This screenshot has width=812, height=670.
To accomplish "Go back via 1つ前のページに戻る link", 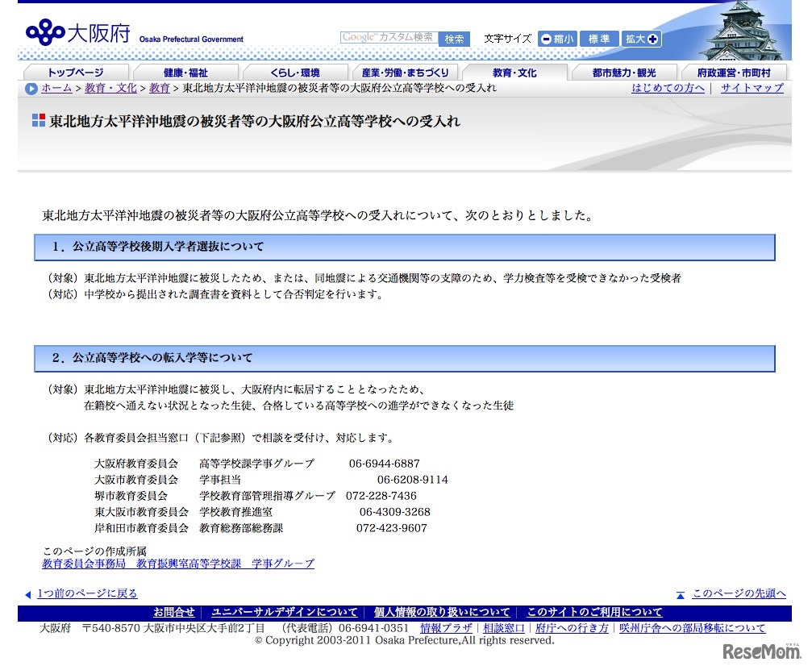I will coord(87,593).
